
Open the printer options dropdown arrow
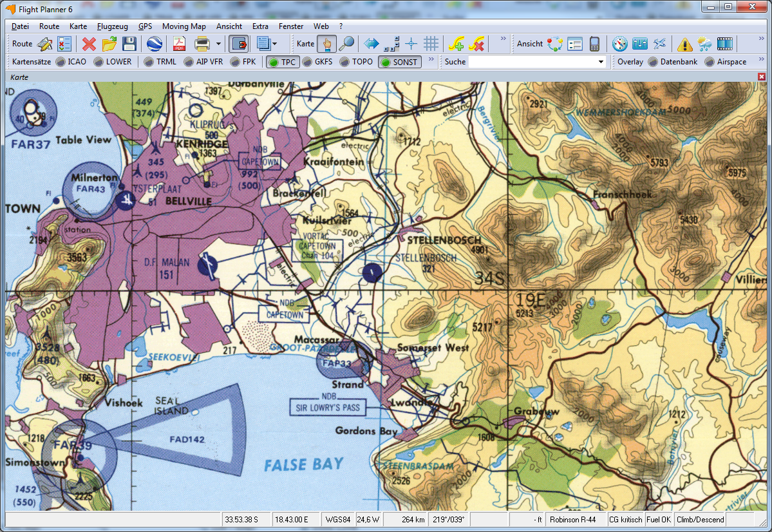pyautogui.click(x=218, y=44)
